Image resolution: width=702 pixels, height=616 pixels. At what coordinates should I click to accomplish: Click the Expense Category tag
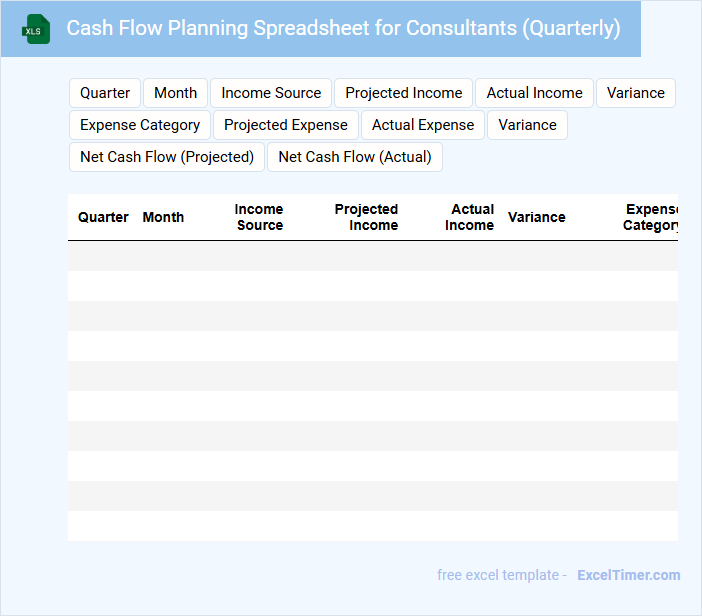pyautogui.click(x=140, y=125)
